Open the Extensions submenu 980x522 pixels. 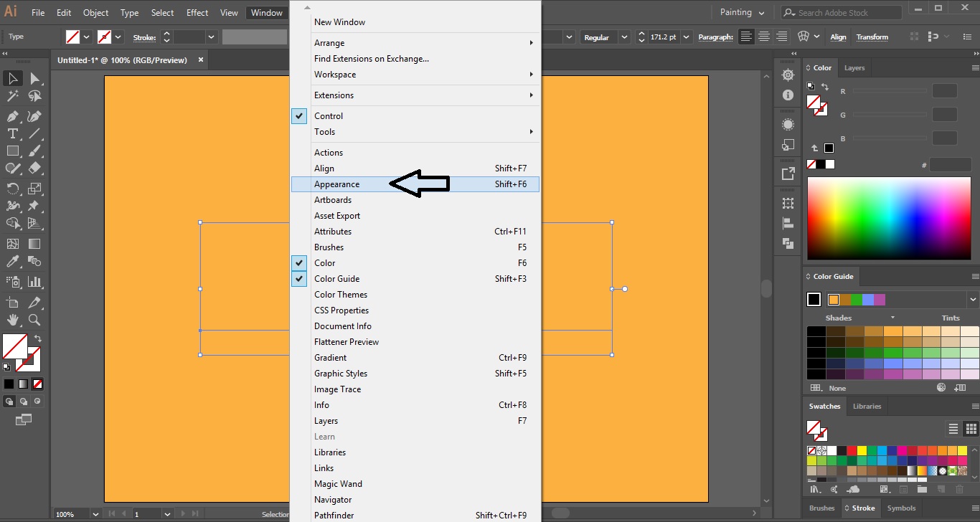pos(334,95)
